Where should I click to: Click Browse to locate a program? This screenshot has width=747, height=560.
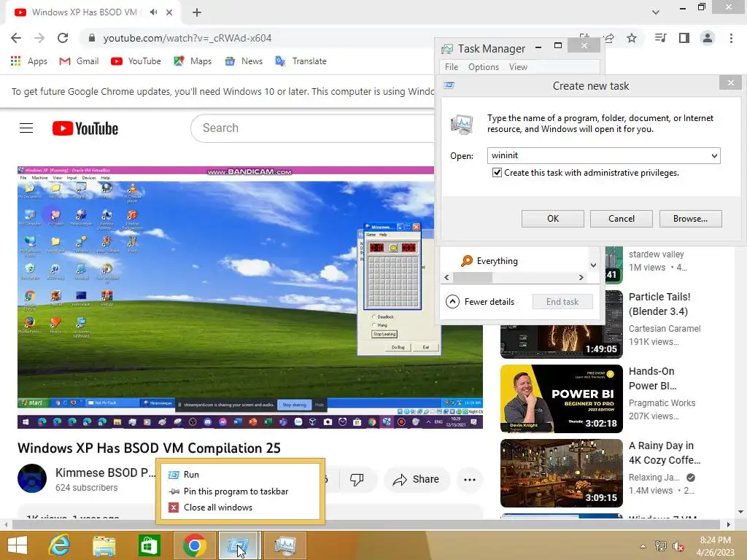click(690, 219)
